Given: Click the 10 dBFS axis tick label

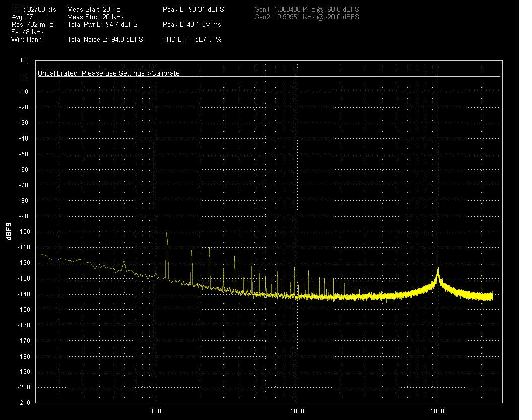Looking at the screenshot, I should (x=23, y=60).
